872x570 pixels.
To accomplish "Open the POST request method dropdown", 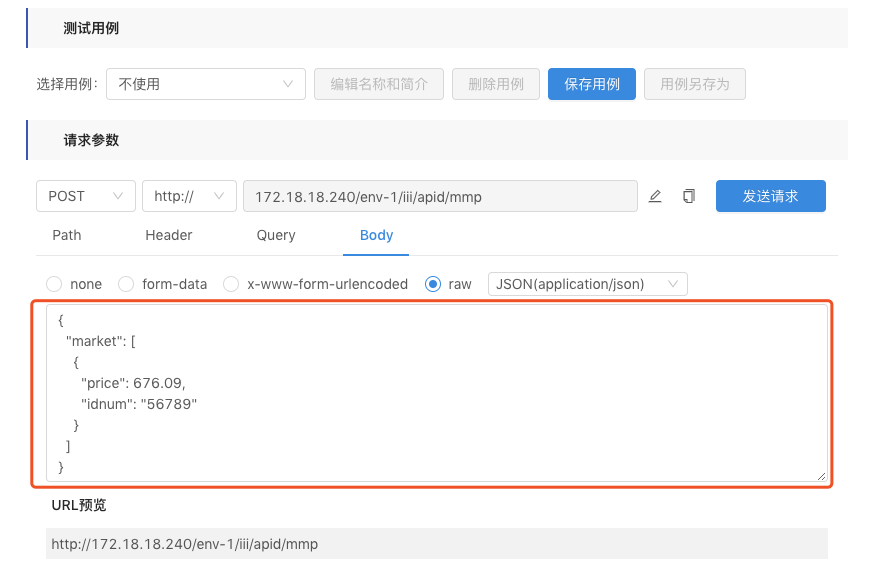I will tap(85, 196).
